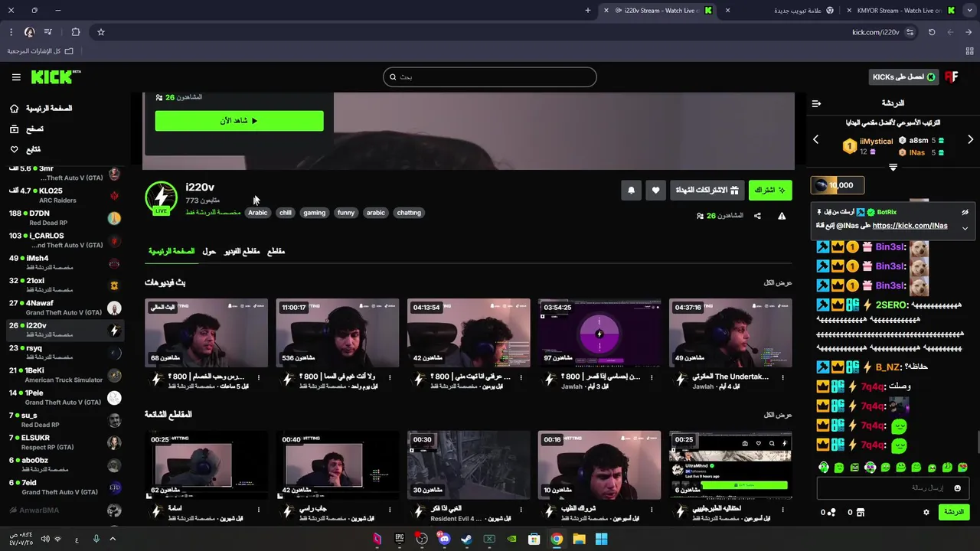This screenshot has height=551, width=980.
Task: Open the 03:54:25 purple video thumbnail
Action: tap(599, 334)
